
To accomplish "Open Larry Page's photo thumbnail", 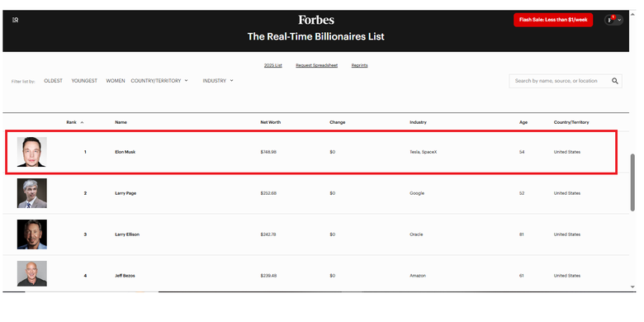I will pyautogui.click(x=32, y=193).
